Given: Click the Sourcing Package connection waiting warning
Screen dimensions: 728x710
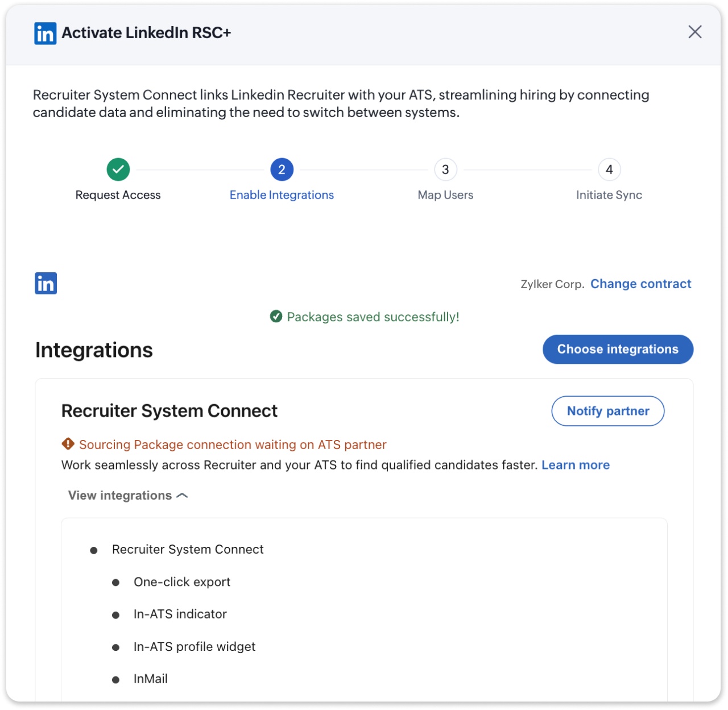Looking at the screenshot, I should pos(233,445).
